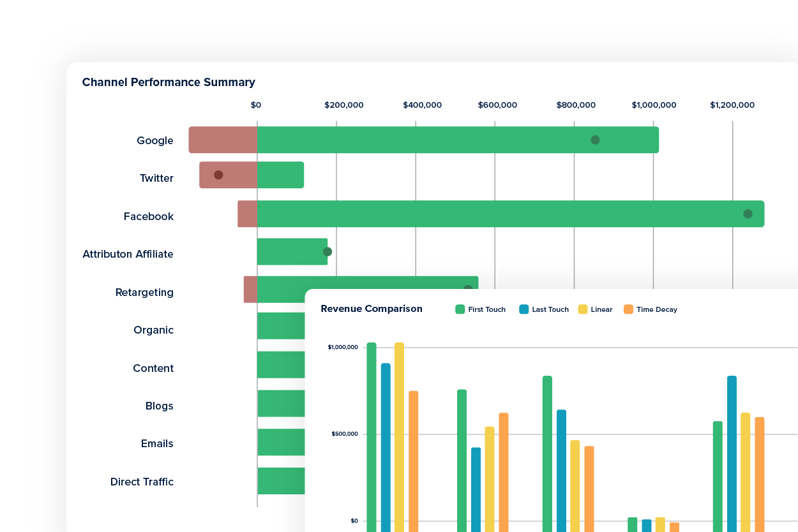
Task: Toggle the First Touch legend swatch
Action: pyautogui.click(x=460, y=309)
